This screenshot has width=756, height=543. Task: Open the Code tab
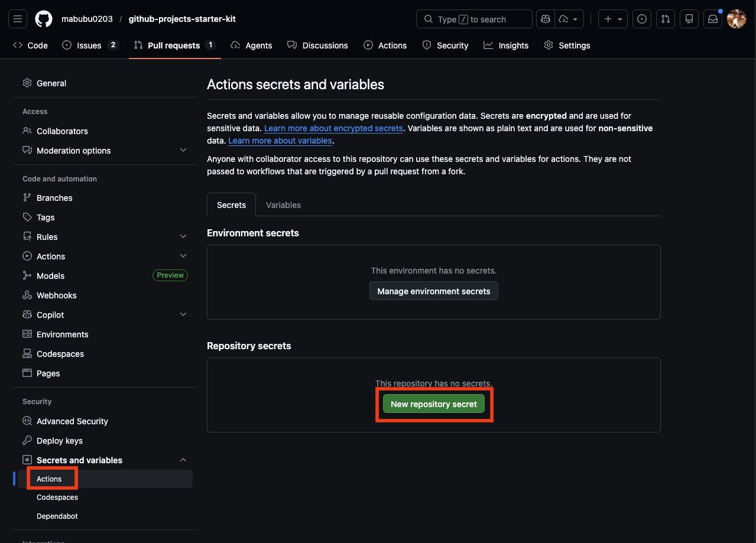(30, 45)
